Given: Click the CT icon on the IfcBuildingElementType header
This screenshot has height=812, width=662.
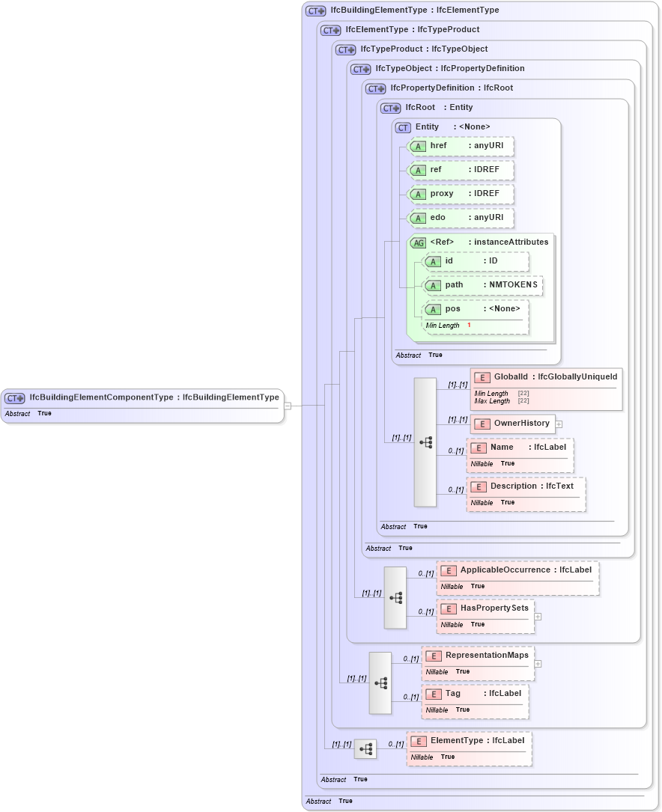Looking at the screenshot, I should (x=315, y=10).
